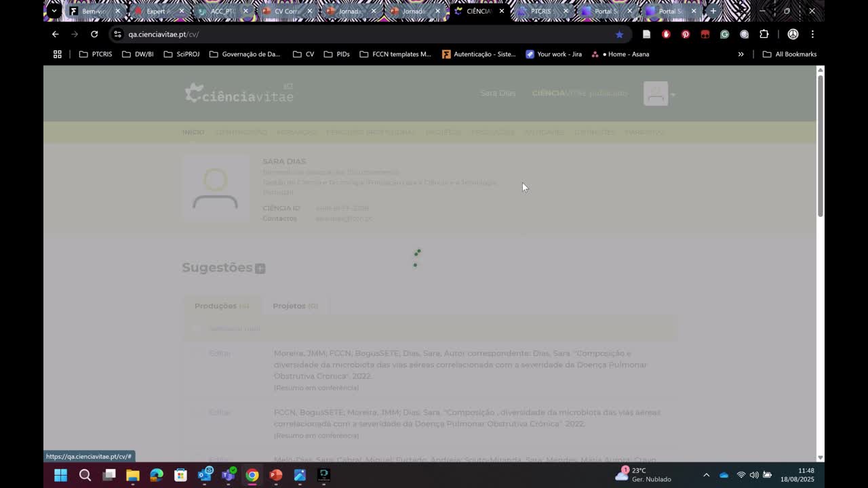Open a new browser tab
The height and width of the screenshot is (488, 868).
[x=713, y=11]
